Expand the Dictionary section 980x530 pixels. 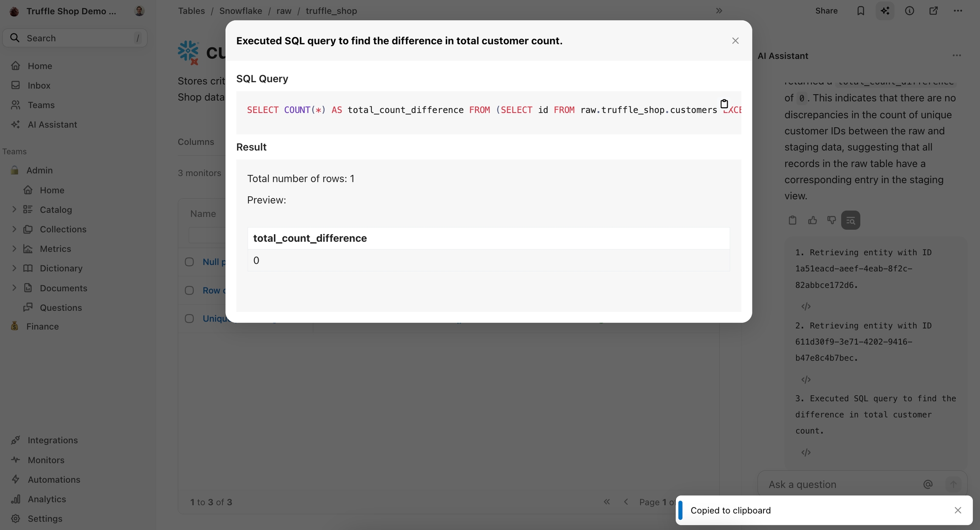pyautogui.click(x=14, y=268)
